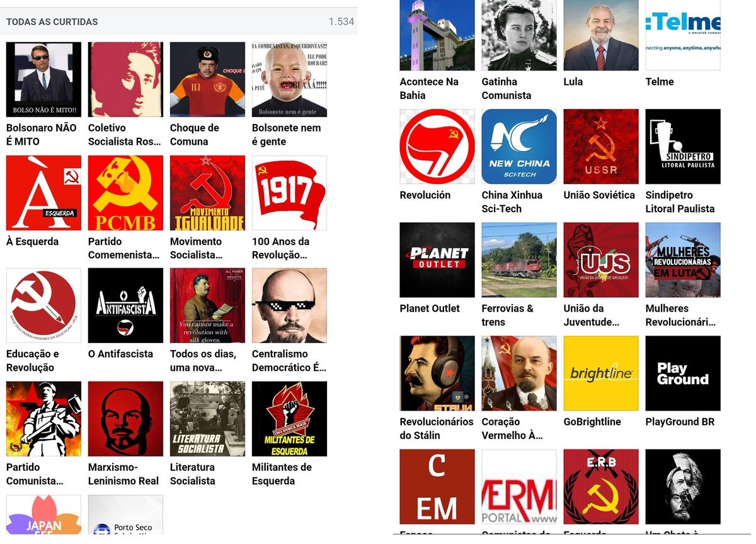
Task: Open the Sindipetro Litoral Paulista logo
Action: 683,147
